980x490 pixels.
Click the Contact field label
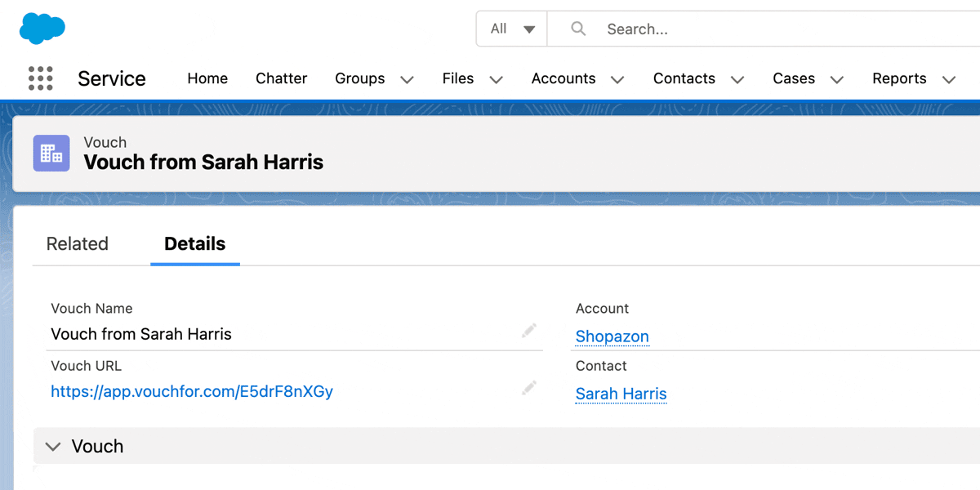pyautogui.click(x=601, y=365)
